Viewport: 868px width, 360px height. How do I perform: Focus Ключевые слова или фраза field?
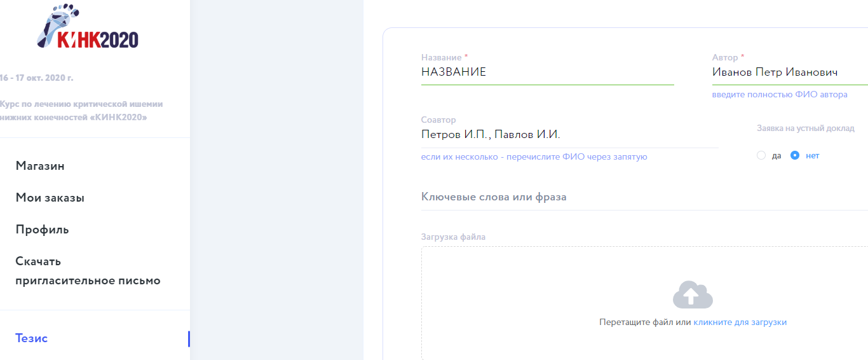(644, 197)
